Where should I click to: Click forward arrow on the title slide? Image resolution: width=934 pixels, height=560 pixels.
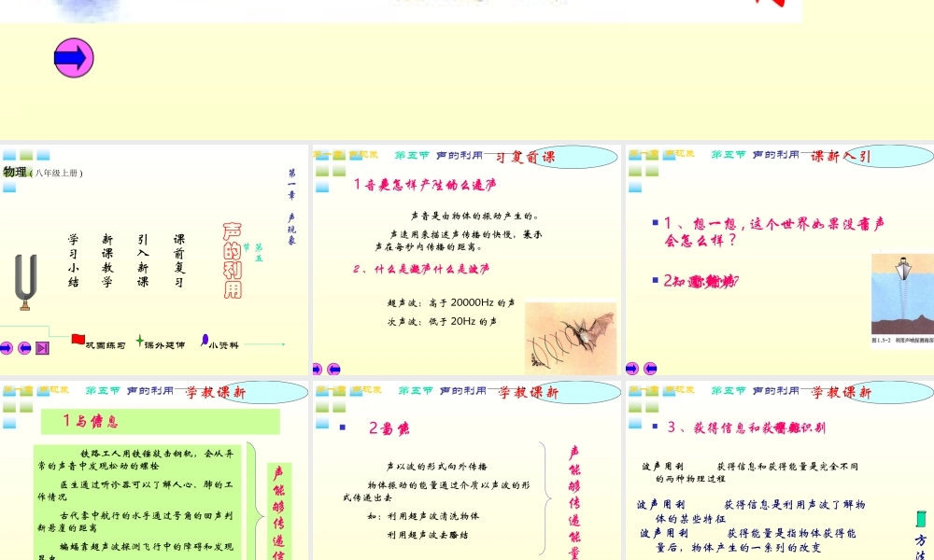click(6, 348)
